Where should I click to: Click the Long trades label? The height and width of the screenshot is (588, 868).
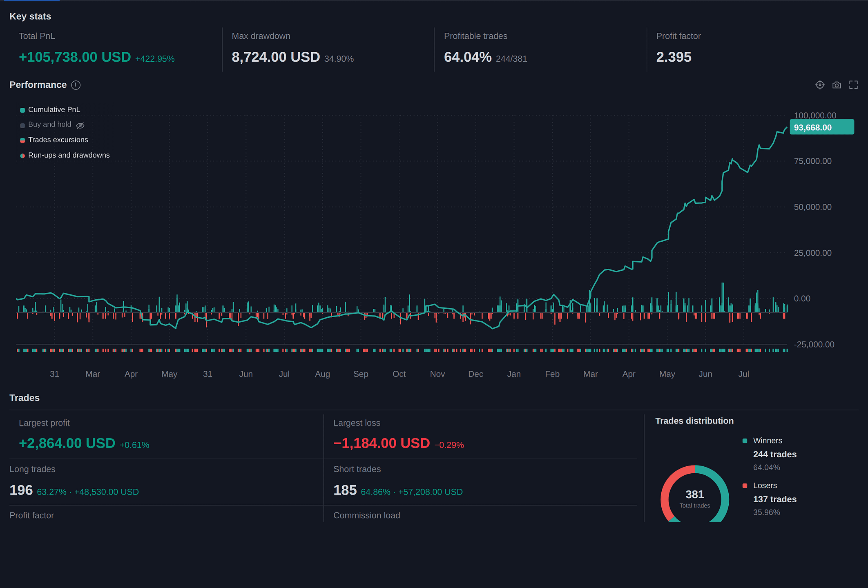point(32,469)
